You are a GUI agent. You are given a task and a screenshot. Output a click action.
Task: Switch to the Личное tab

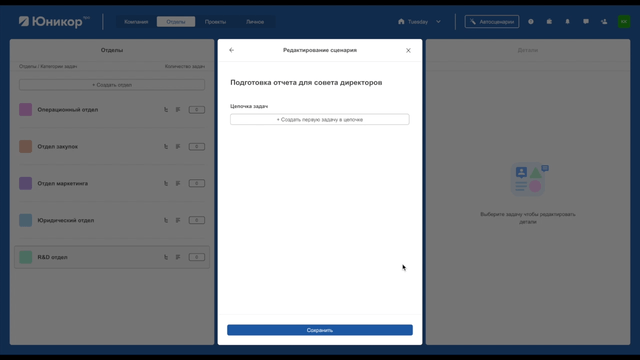255,22
